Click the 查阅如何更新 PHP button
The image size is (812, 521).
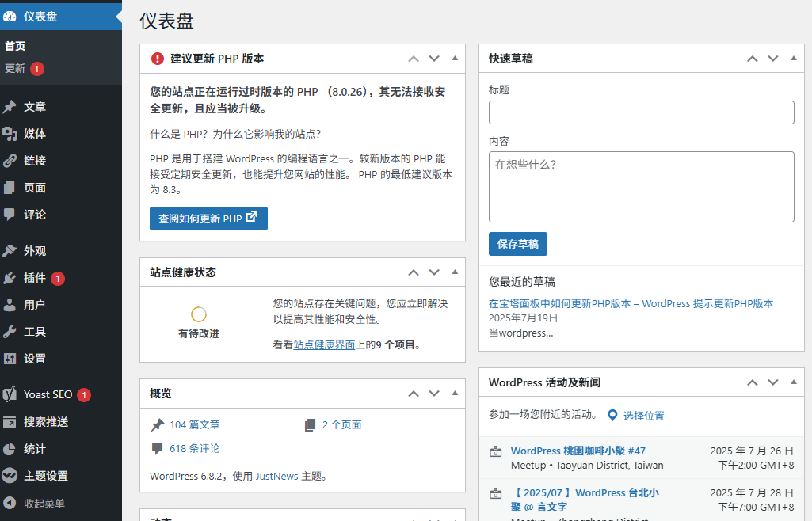[x=208, y=219]
